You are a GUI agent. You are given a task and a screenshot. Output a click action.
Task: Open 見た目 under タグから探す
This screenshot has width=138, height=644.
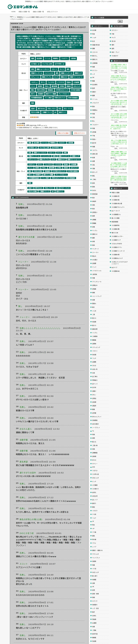113,41
